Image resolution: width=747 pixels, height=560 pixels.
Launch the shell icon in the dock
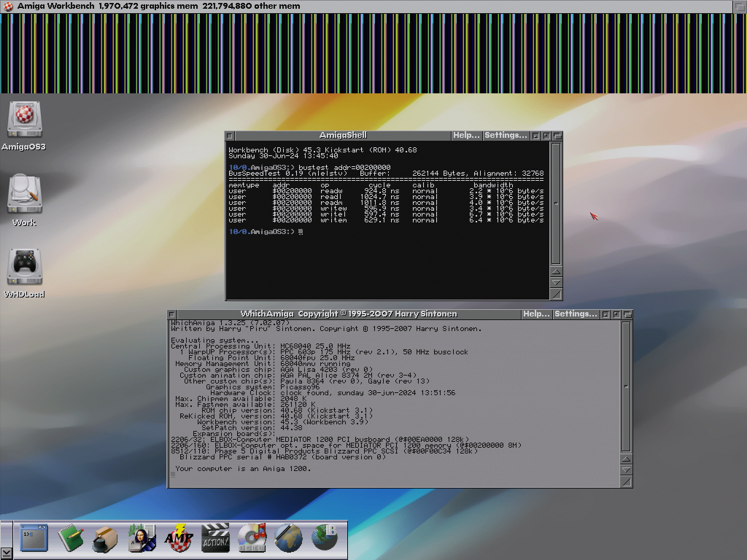(34, 538)
